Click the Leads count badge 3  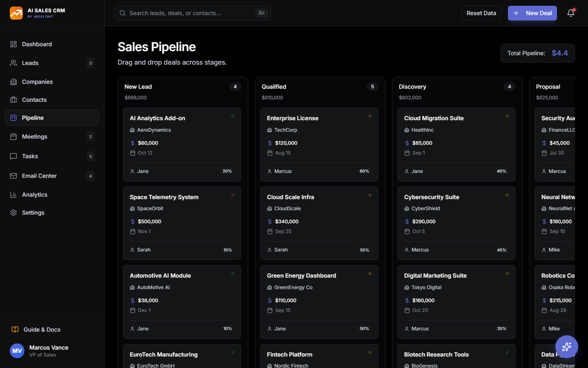(91, 63)
